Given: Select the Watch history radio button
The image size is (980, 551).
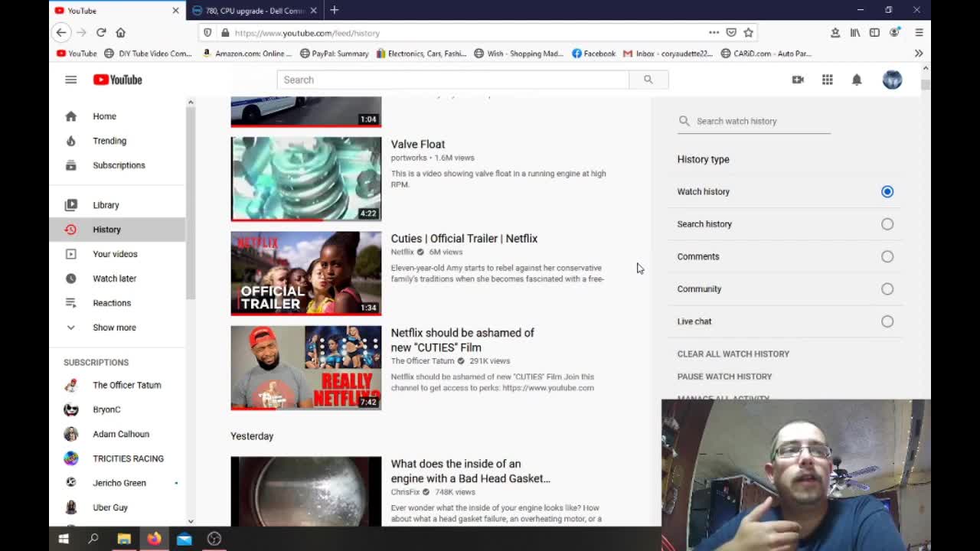Looking at the screenshot, I should click(887, 191).
